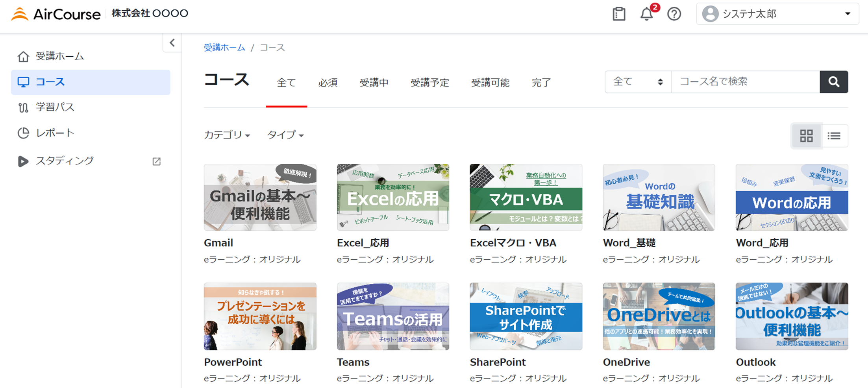Screen dimensions: 868x388
Task: Click the コース名で検索 search field
Action: click(746, 82)
